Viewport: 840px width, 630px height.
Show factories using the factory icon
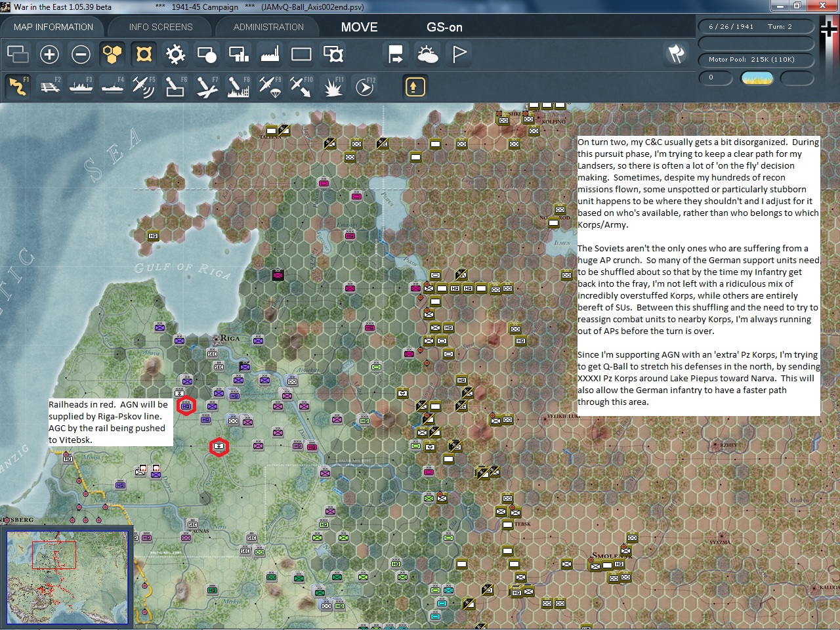pos(270,54)
